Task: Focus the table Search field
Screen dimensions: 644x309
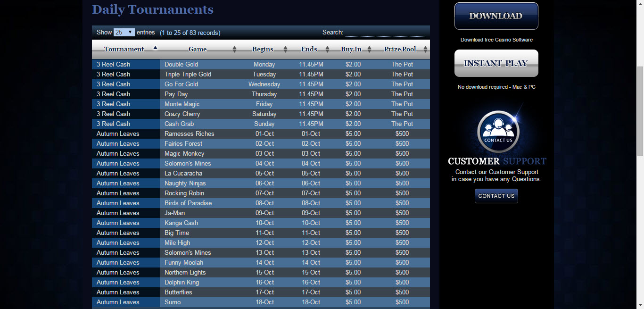Action: click(385, 33)
